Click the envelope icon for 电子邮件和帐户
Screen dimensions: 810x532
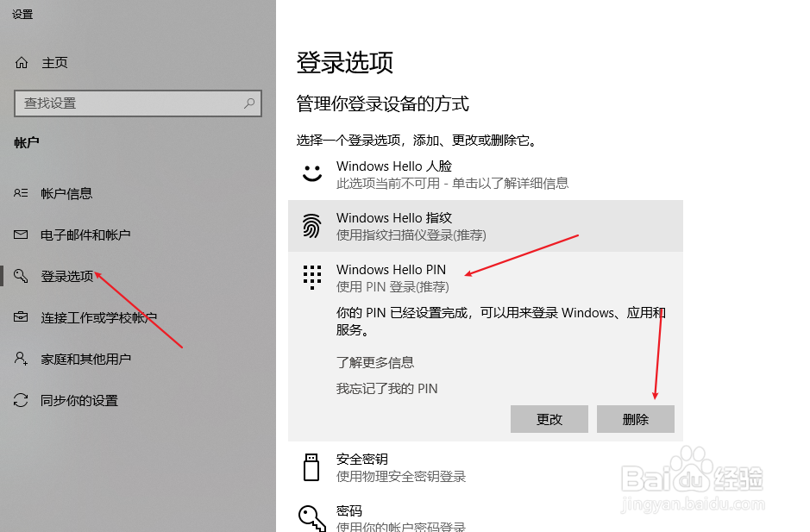[x=21, y=235]
